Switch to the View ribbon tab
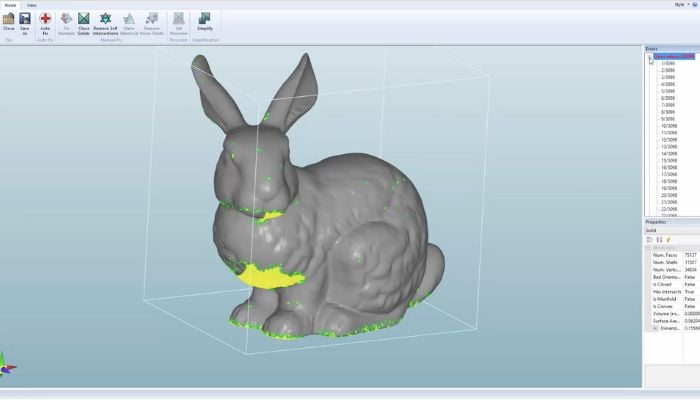 [x=32, y=5]
